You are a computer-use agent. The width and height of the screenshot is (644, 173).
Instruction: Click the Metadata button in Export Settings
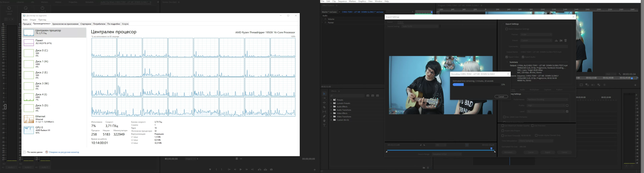point(509,152)
